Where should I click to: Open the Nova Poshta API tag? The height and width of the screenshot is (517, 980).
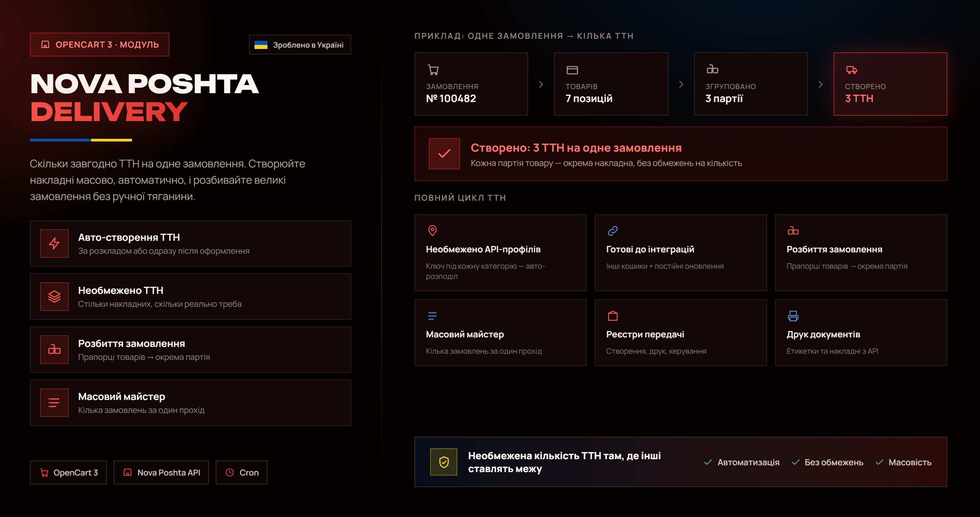[x=161, y=472]
